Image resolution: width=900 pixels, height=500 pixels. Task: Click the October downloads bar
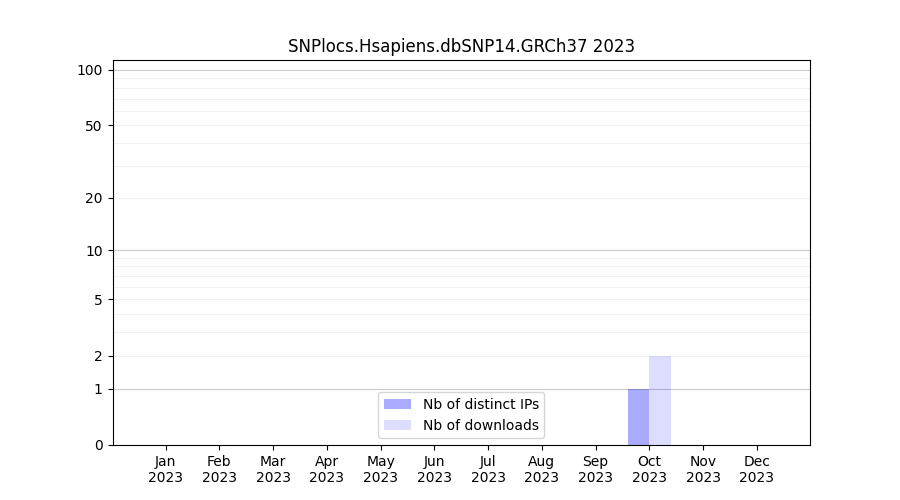660,400
